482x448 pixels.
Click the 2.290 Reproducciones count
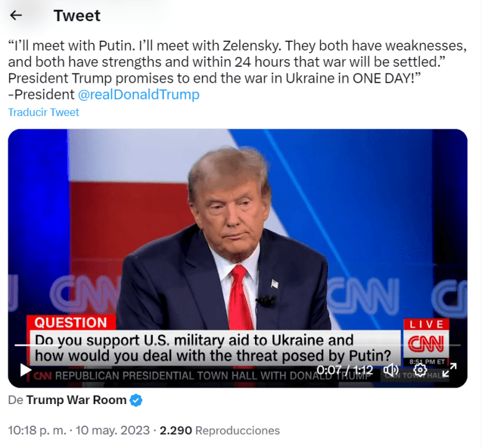pyautogui.click(x=220, y=431)
